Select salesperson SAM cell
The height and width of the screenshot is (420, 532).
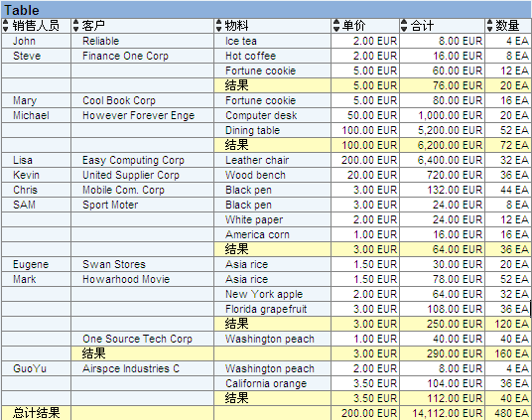point(37,205)
